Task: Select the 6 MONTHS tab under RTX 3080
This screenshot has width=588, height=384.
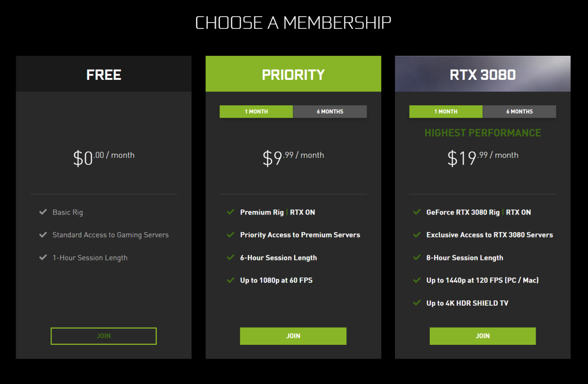Action: click(519, 111)
